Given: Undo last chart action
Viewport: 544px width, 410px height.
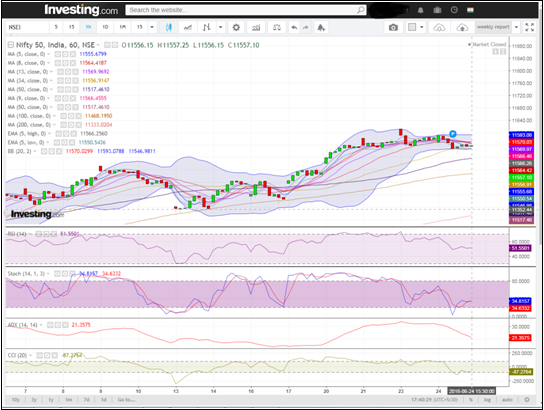Looking at the screenshot, I should point(294,27).
